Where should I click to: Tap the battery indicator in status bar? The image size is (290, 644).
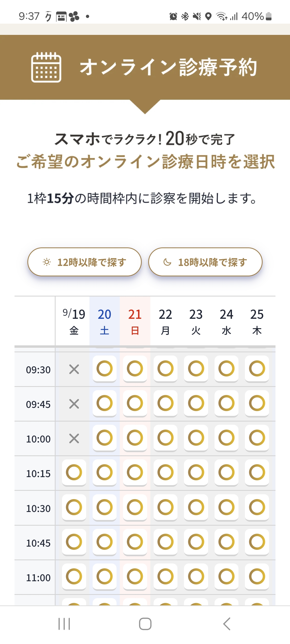pos(269,16)
